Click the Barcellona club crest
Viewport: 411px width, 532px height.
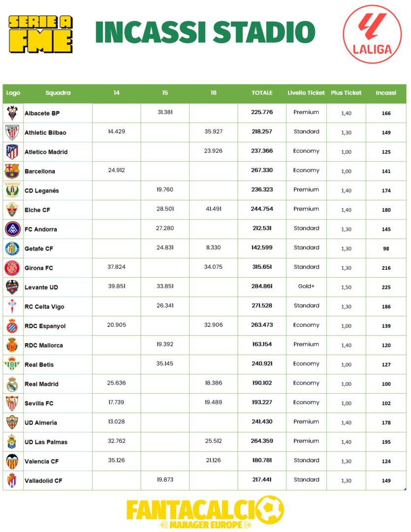click(12, 171)
